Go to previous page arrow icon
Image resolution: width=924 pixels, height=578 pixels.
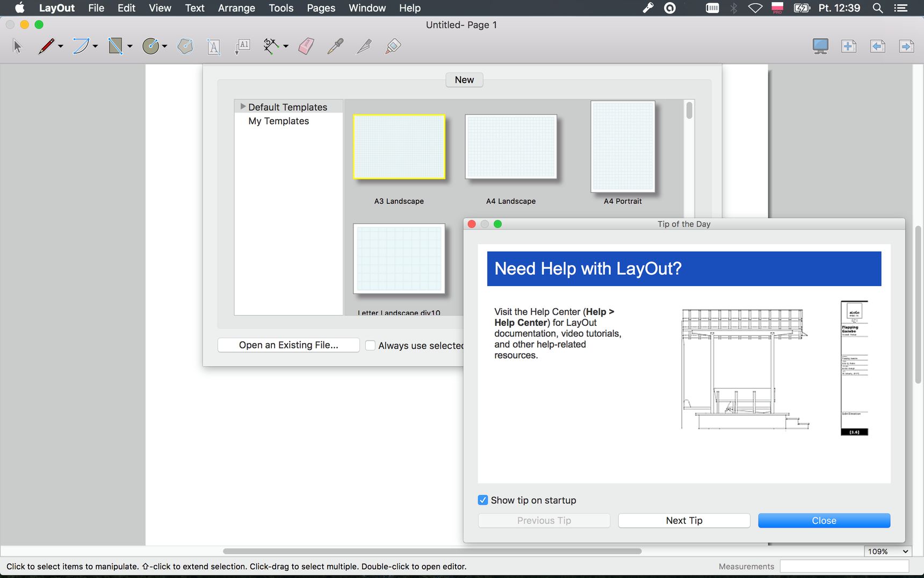click(x=878, y=46)
